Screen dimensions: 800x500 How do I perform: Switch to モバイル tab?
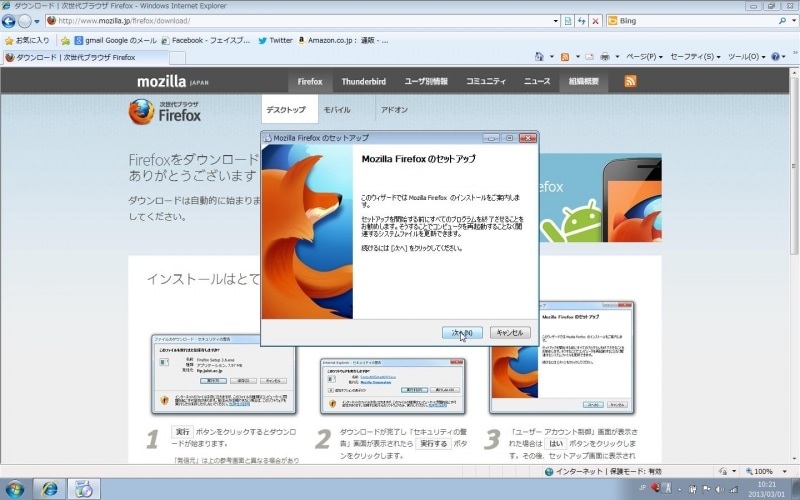[337, 109]
